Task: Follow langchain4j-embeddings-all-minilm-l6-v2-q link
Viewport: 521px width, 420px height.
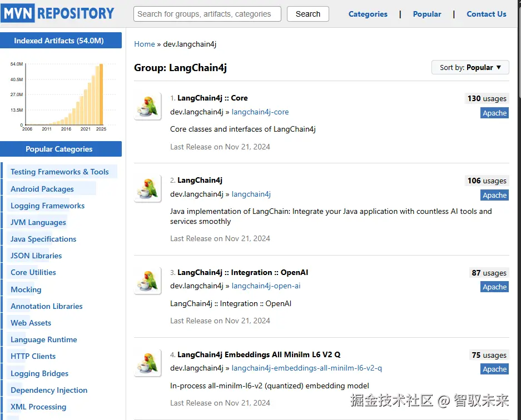Action: tap(307, 368)
